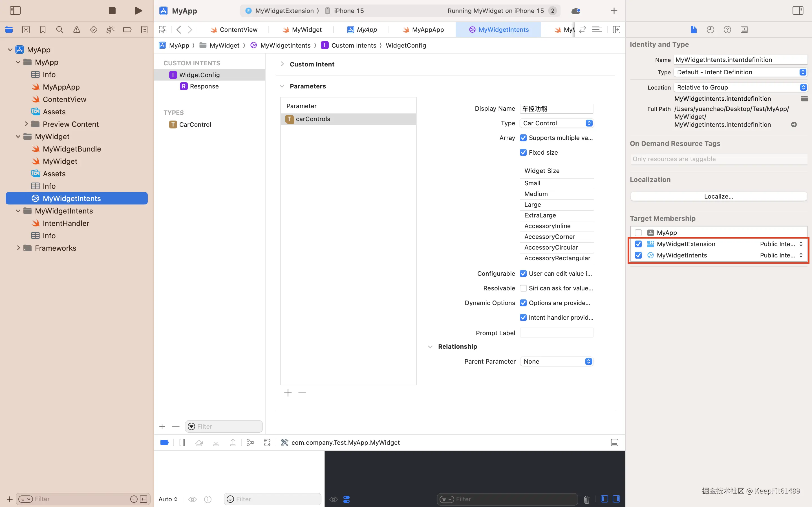Enable Siri can ask for value

click(523, 288)
